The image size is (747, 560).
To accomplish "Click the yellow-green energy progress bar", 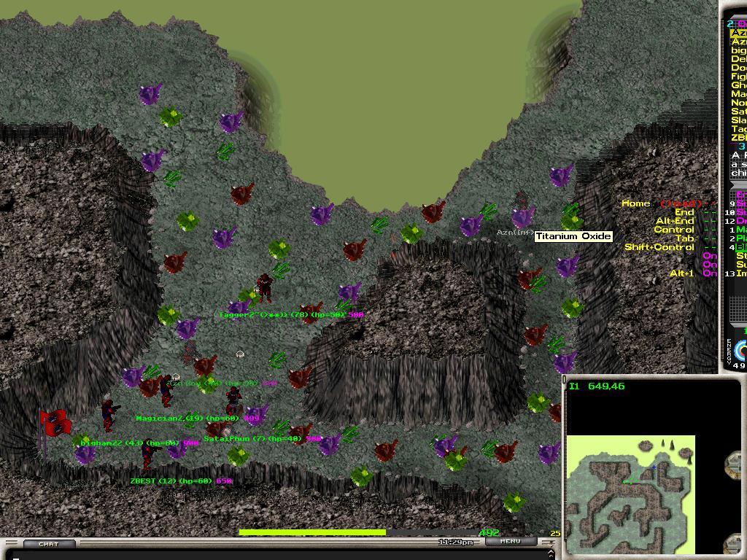I will click(x=312, y=533).
